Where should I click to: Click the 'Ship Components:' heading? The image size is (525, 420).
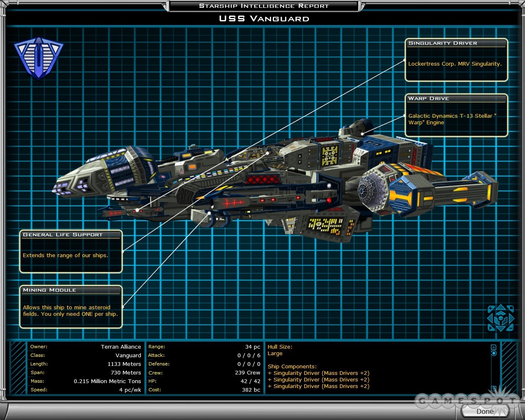click(292, 366)
